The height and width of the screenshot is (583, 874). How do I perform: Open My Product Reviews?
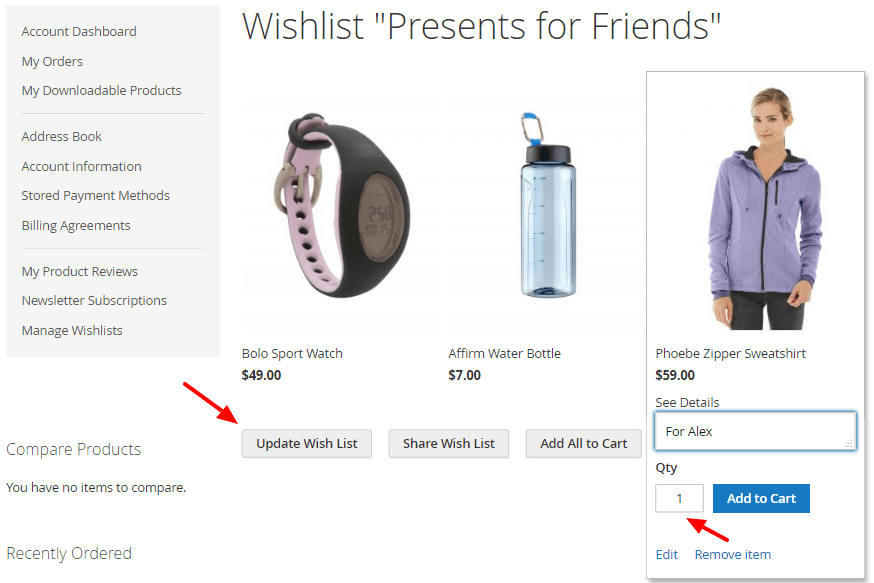click(80, 271)
